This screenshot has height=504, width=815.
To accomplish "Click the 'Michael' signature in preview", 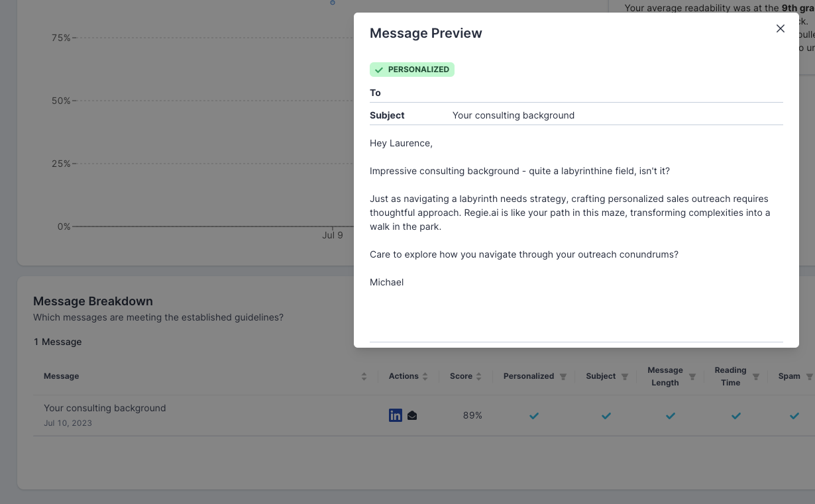I will click(x=386, y=282).
